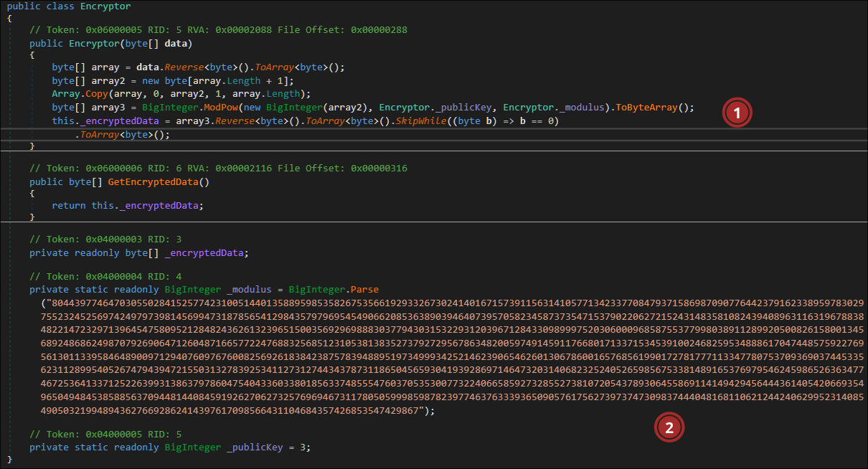The width and height of the screenshot is (868, 469).
Task: Click the "Copy" method in "Array.Copy"
Action: click(x=98, y=93)
